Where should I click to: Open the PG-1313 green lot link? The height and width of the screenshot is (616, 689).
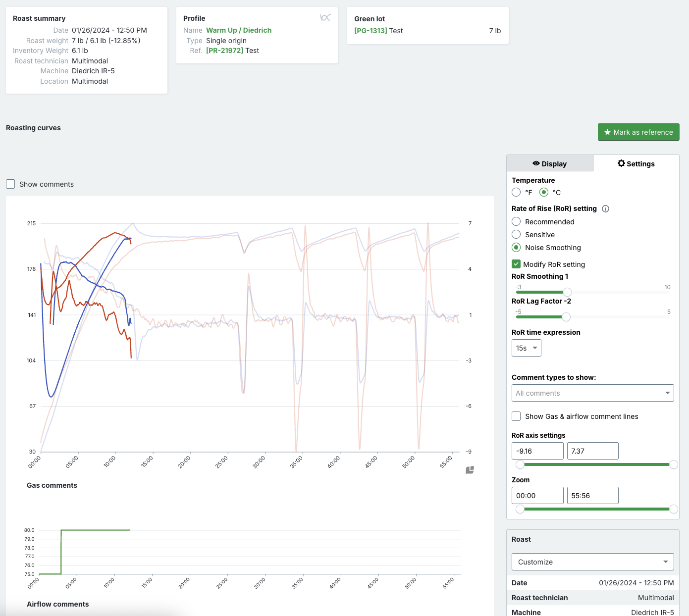point(371,31)
